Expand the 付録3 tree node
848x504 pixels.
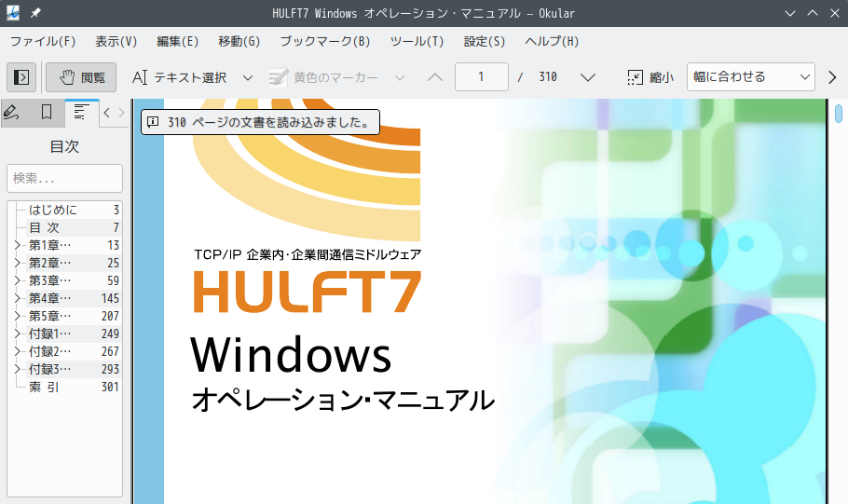pos(18,369)
